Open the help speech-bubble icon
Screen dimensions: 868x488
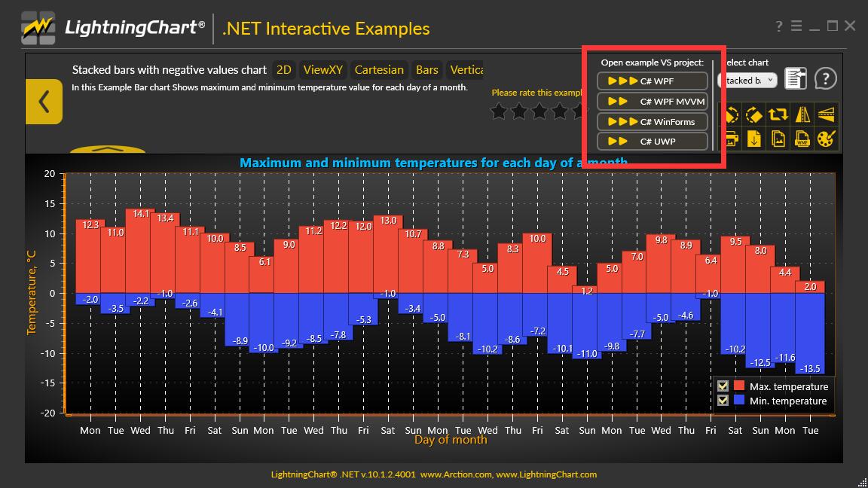click(x=825, y=78)
